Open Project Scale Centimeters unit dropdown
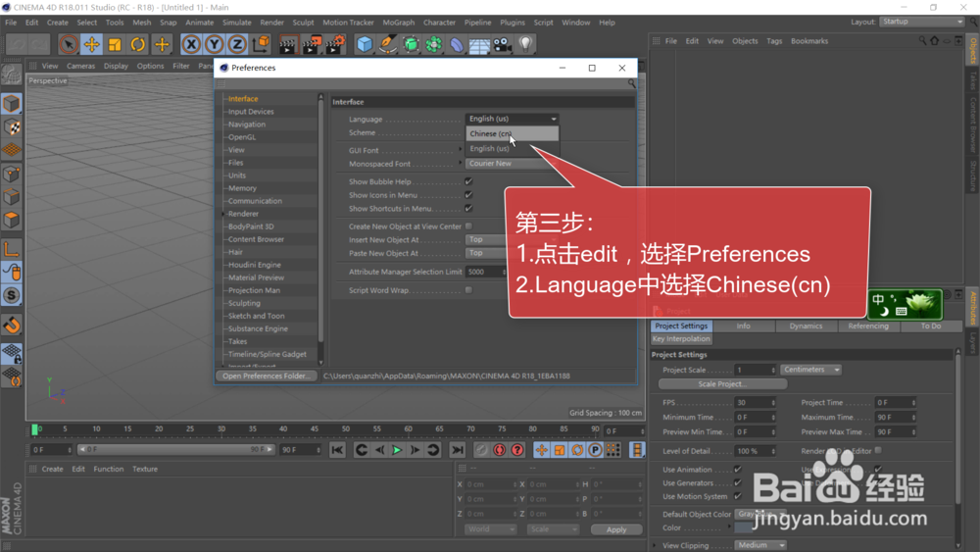This screenshot has height=552, width=980. point(810,370)
